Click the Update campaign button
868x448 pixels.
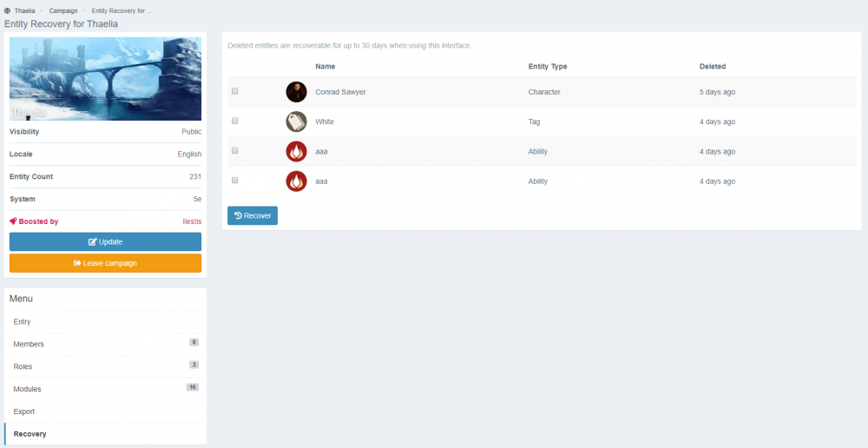(x=105, y=241)
